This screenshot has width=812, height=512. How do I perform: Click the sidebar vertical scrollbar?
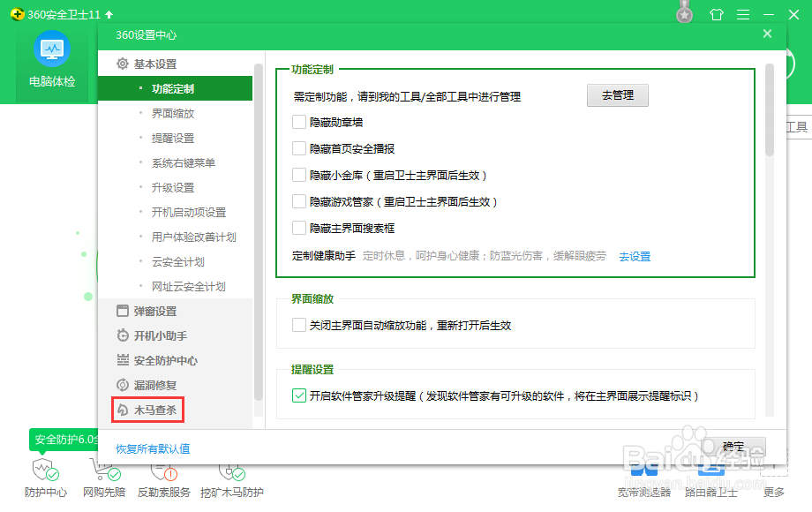point(259,232)
